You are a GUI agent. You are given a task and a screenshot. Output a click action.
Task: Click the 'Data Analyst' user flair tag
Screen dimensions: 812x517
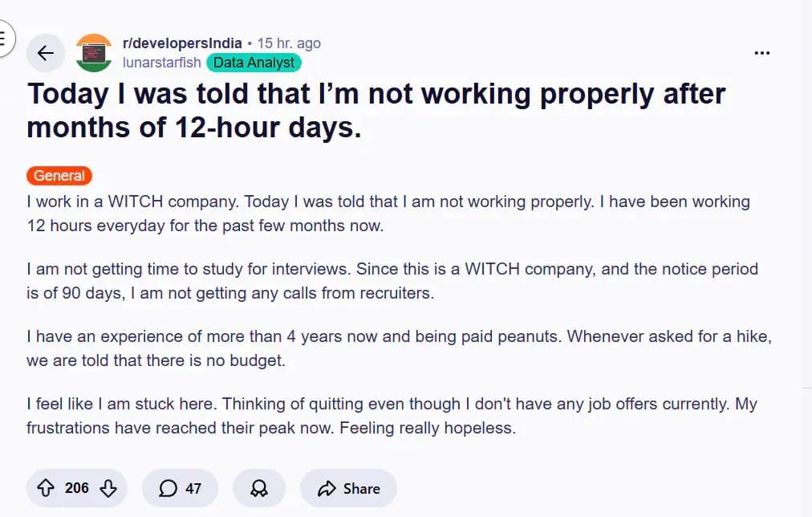point(254,62)
